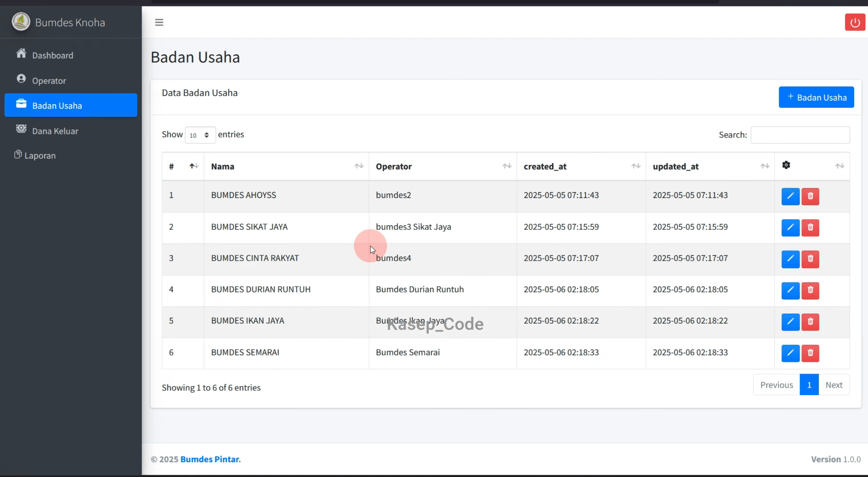Click the Showing 1 to 6 entries text
Viewport: 868px width, 477px height.
(x=211, y=387)
